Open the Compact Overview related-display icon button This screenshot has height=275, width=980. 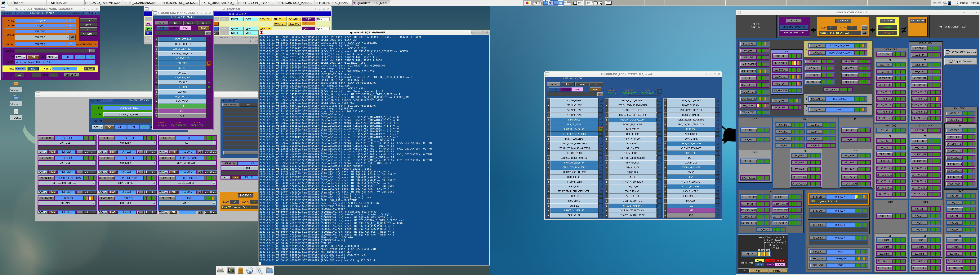960,61
